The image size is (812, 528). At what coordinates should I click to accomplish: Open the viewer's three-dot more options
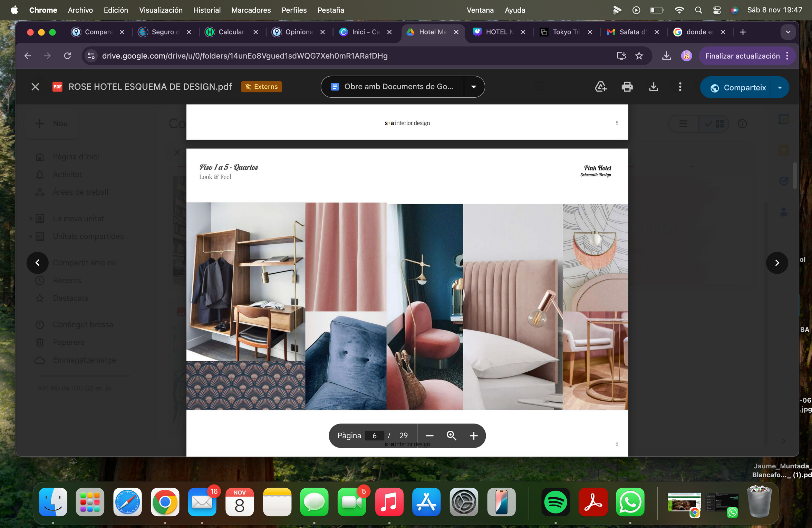680,87
